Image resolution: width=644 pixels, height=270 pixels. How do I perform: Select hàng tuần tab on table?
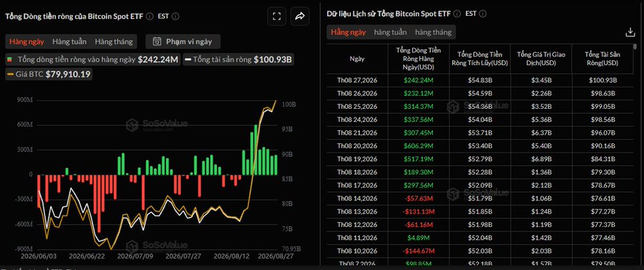[x=390, y=32]
